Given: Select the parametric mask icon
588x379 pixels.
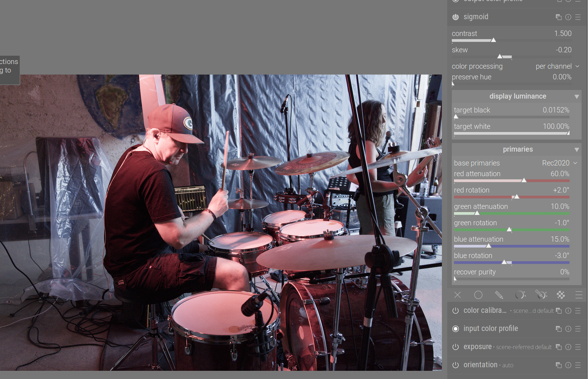Looking at the screenshot, I should tap(520, 295).
